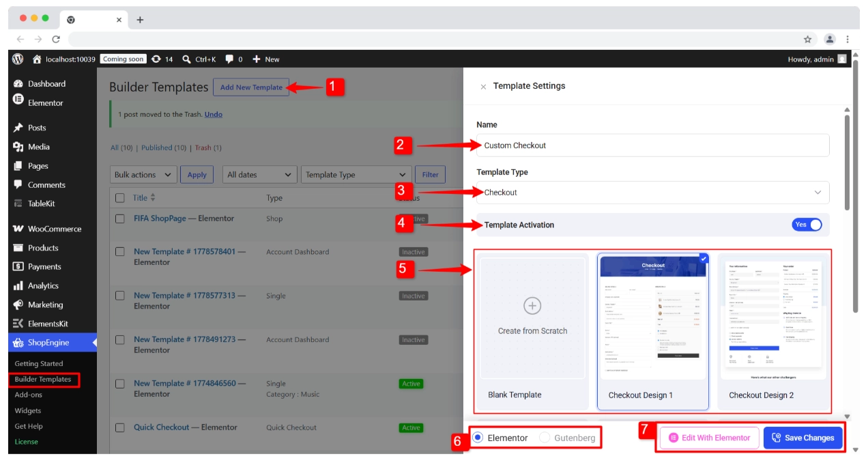Open Comments in the sidebar

pos(46,185)
